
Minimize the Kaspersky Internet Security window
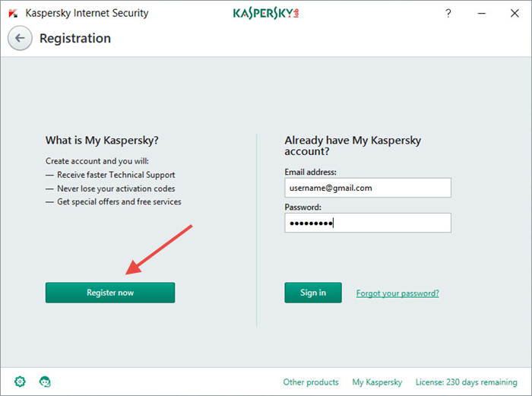(x=481, y=13)
